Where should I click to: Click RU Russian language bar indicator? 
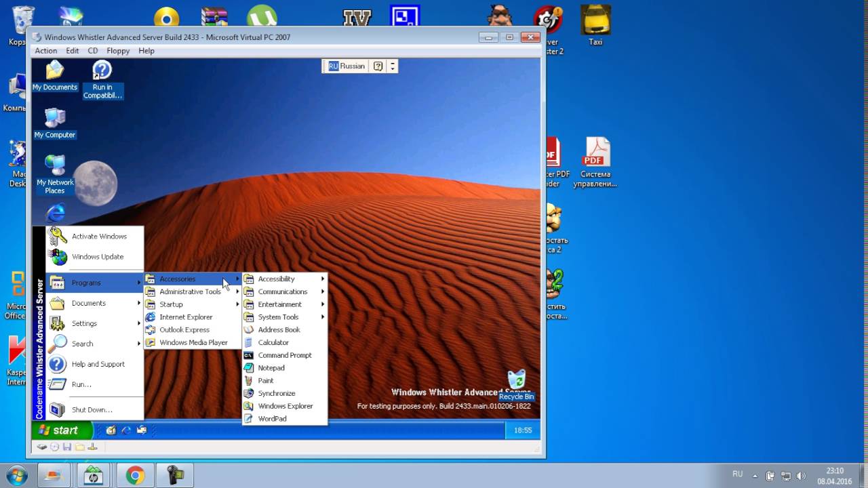[347, 66]
